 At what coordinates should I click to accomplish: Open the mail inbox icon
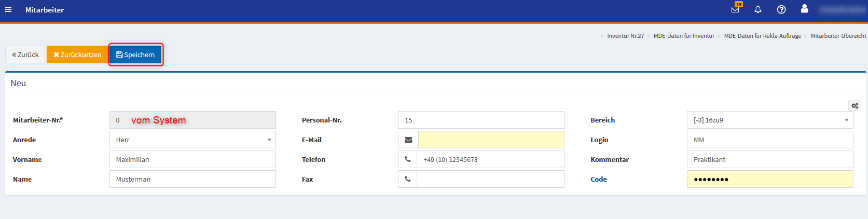click(x=735, y=9)
